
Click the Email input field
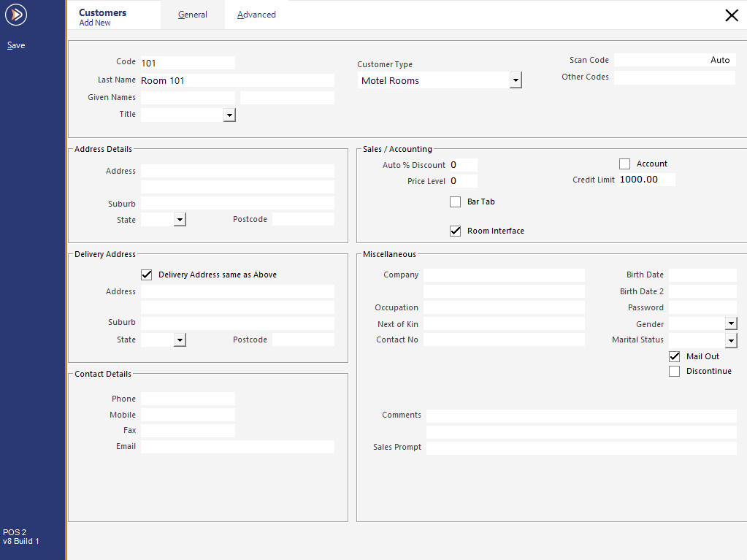click(x=237, y=446)
